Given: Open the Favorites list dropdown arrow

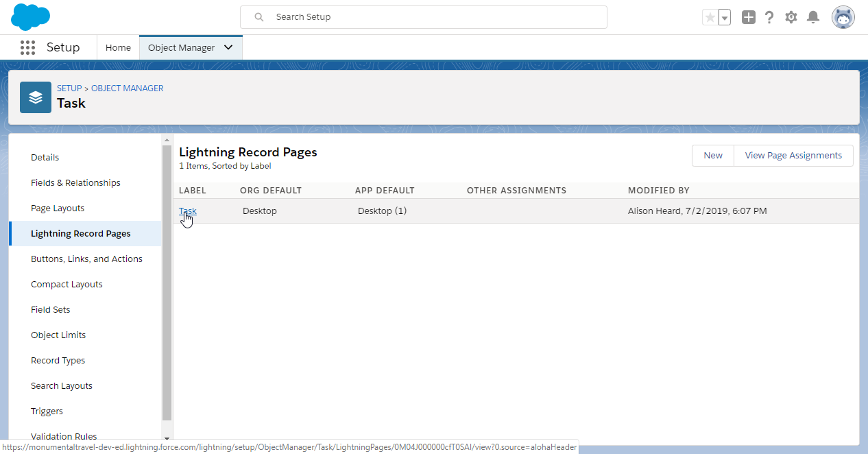Looking at the screenshot, I should pyautogui.click(x=725, y=17).
